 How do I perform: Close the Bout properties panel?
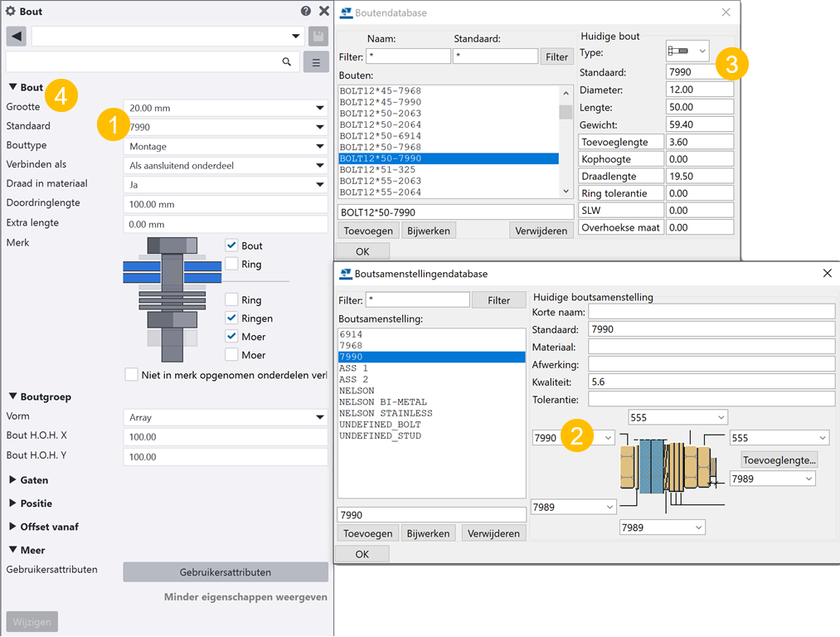coord(323,12)
